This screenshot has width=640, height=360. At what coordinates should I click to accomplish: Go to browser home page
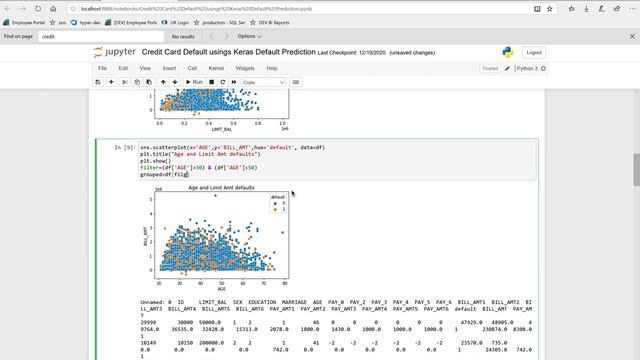[x=53, y=9]
